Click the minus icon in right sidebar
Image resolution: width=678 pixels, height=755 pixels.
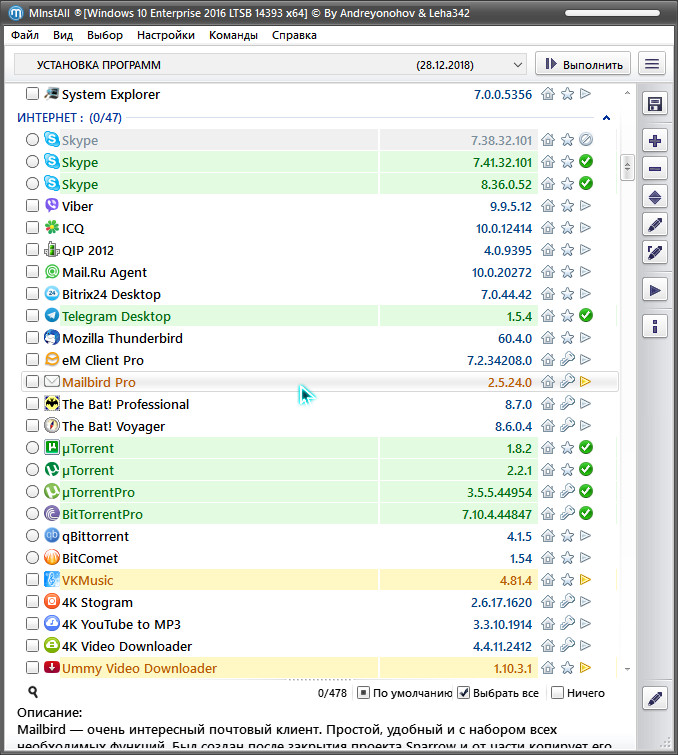click(655, 169)
